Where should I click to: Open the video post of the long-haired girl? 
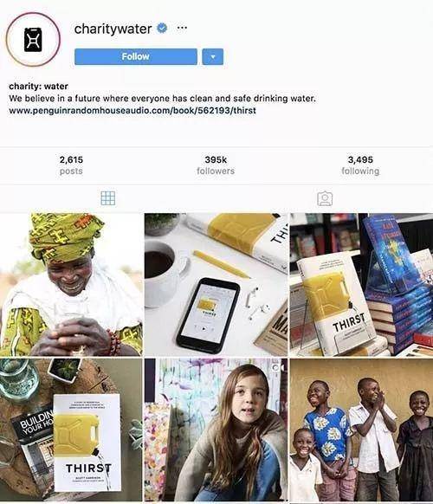click(x=216, y=430)
